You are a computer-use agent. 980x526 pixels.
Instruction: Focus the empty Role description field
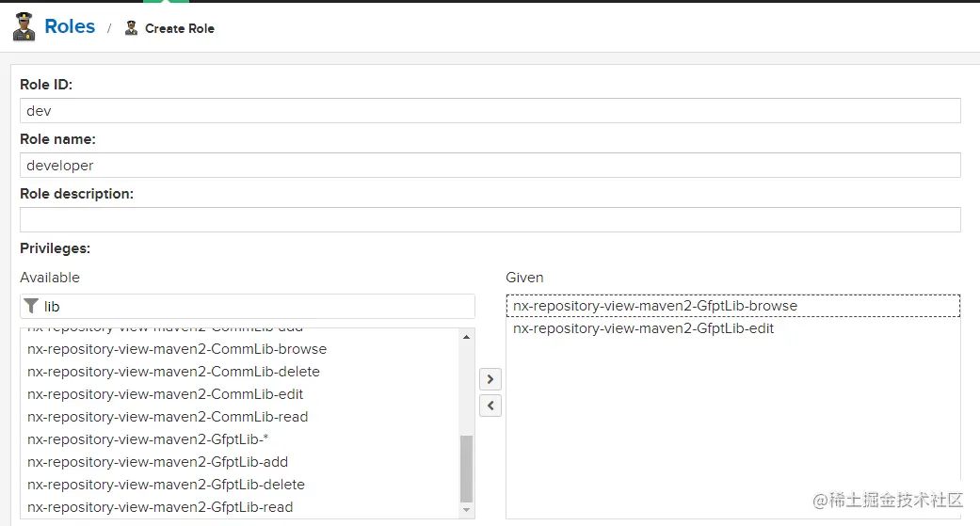pyautogui.click(x=490, y=219)
